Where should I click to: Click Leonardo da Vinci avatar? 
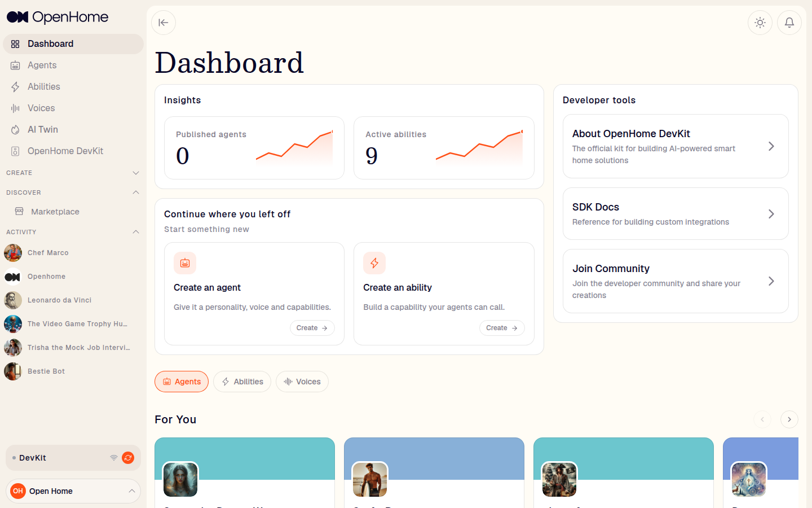click(x=13, y=300)
